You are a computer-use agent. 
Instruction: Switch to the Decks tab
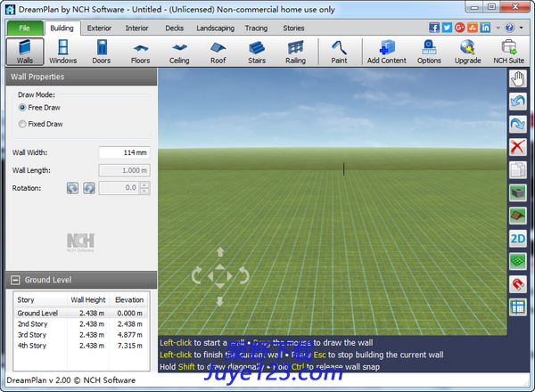coord(175,29)
